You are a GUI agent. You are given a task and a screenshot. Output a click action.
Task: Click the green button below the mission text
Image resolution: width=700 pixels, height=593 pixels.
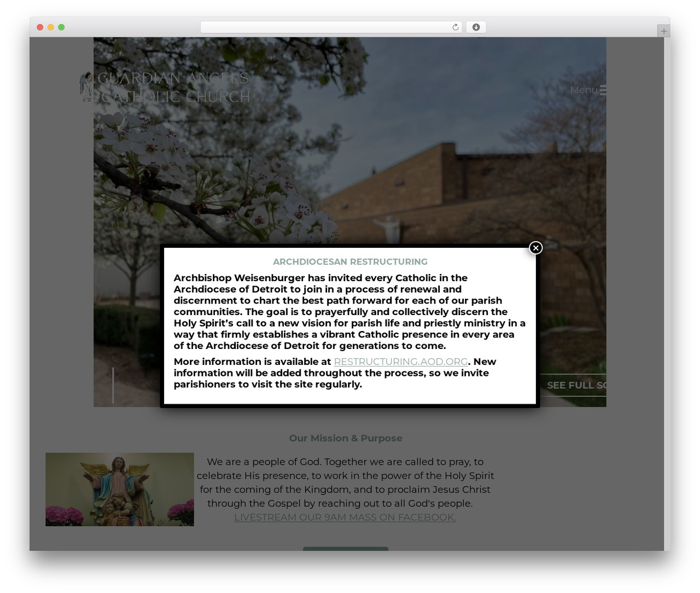(x=346, y=548)
